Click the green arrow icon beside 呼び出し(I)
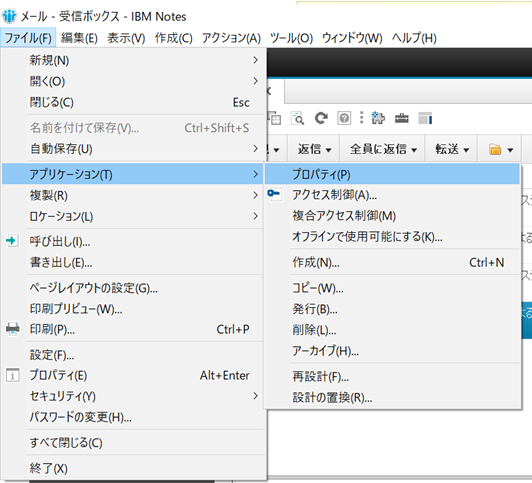532x483 pixels. [x=12, y=241]
